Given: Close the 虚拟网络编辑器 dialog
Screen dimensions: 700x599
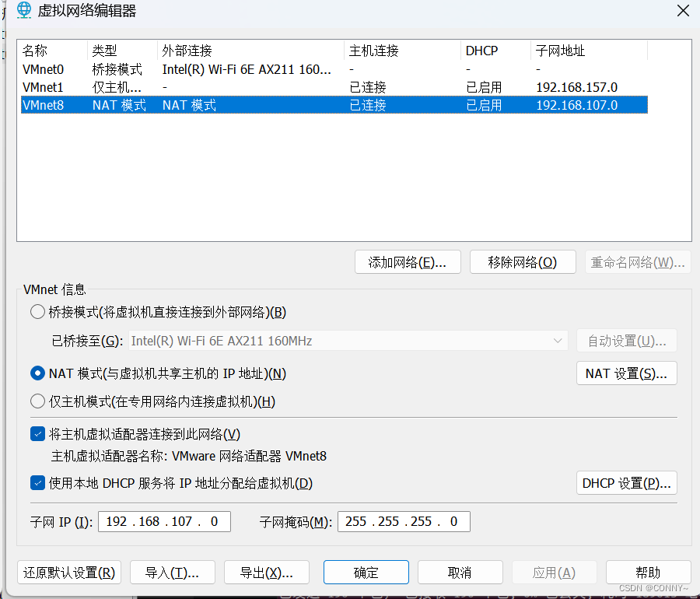Looking at the screenshot, I should pos(683,11).
